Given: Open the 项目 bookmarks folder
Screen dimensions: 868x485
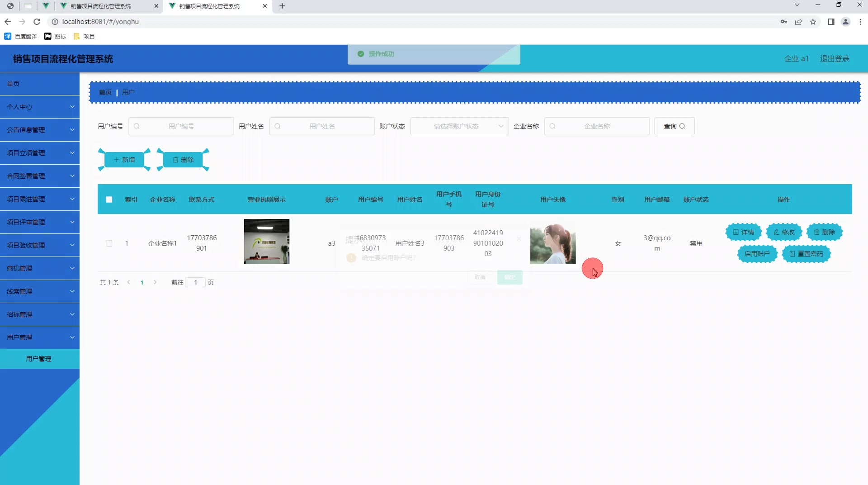Looking at the screenshot, I should point(84,36).
